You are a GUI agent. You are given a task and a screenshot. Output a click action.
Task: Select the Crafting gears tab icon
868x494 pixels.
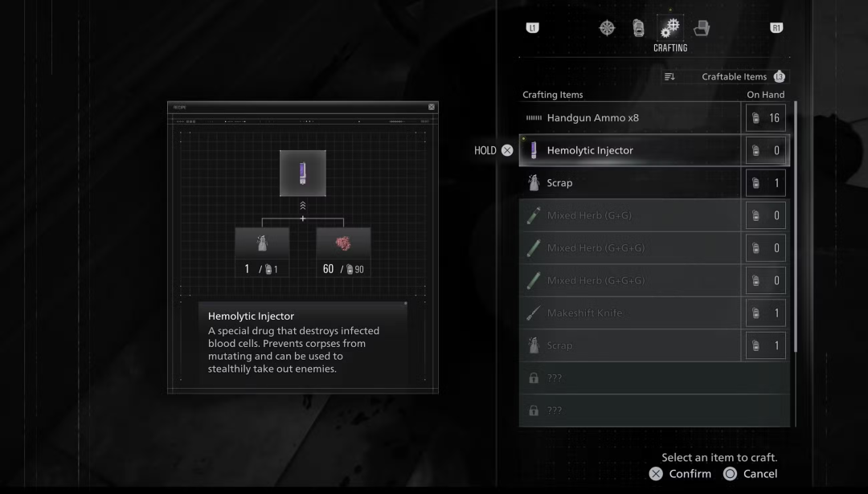click(669, 28)
